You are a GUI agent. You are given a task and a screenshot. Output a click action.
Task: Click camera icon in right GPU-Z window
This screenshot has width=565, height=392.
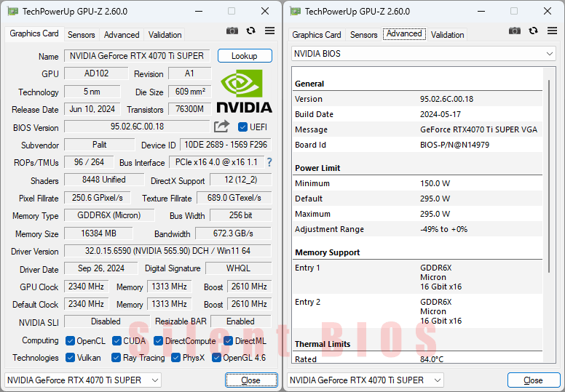coord(515,31)
